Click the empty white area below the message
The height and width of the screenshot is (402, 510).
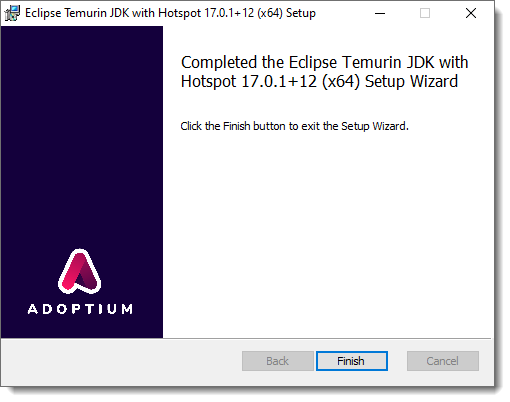[x=328, y=233]
